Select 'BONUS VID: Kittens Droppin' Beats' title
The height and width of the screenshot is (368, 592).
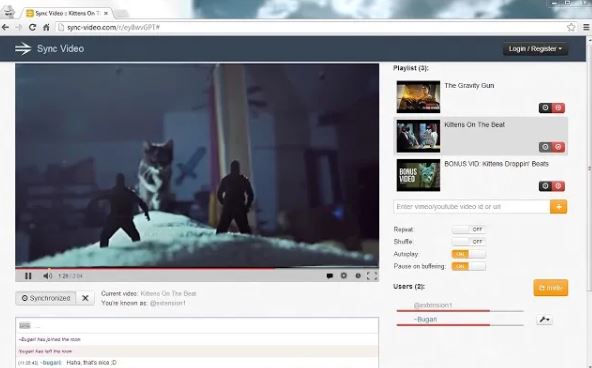(x=496, y=164)
